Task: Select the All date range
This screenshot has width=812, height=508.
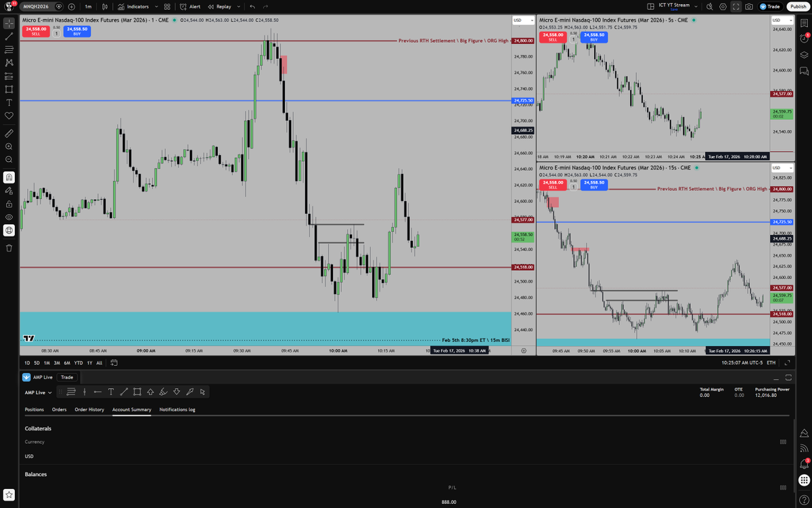Action: tap(99, 363)
